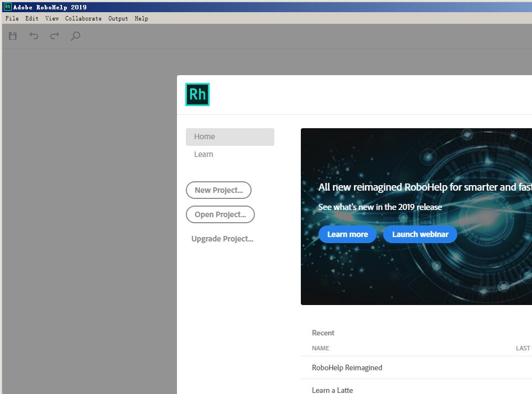Click the NAME column header in the Recent list

[321, 348]
